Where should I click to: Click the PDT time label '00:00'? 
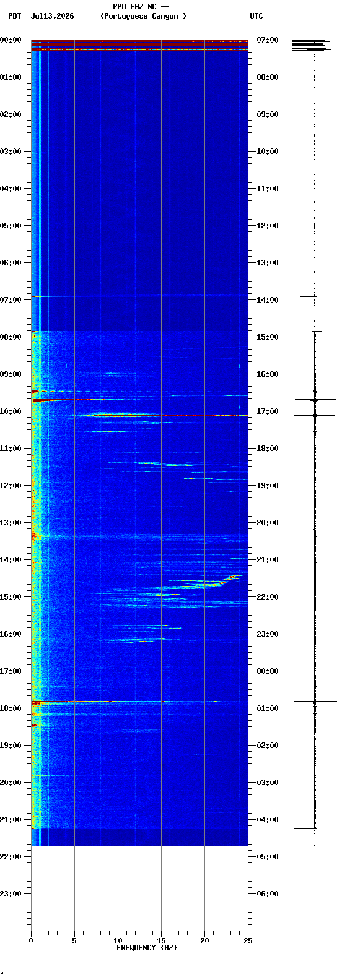pos(11,40)
